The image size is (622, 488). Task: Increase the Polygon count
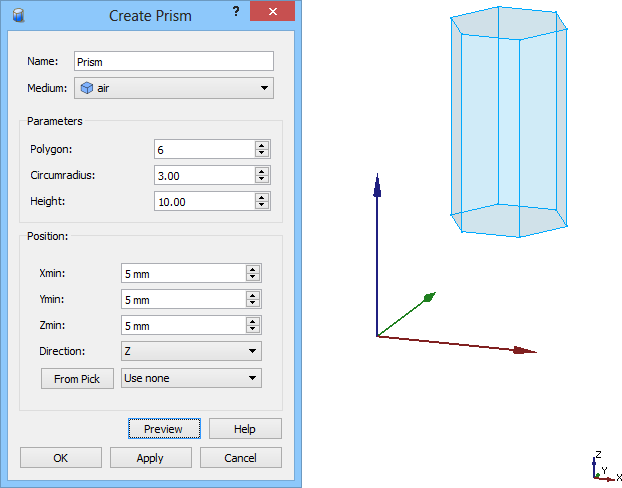click(261, 145)
